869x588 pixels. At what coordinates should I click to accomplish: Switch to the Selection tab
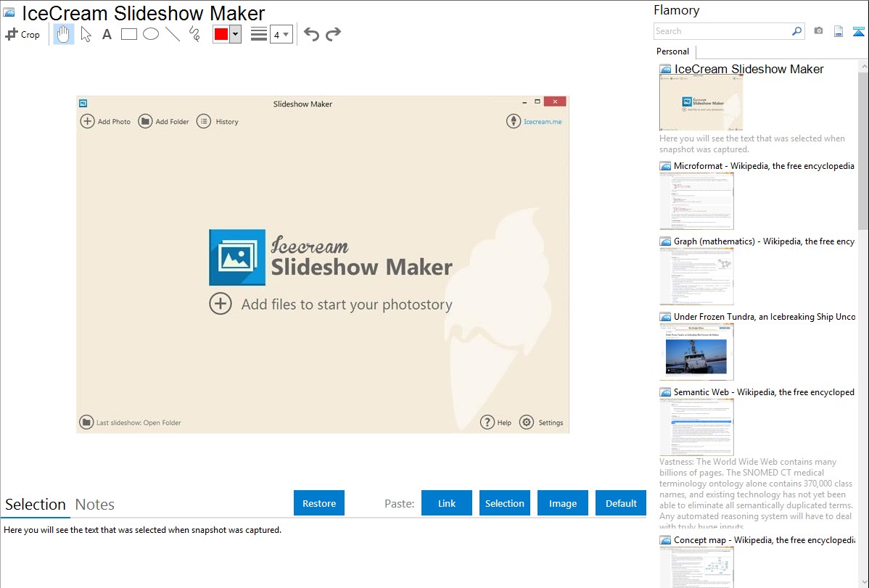pos(36,505)
